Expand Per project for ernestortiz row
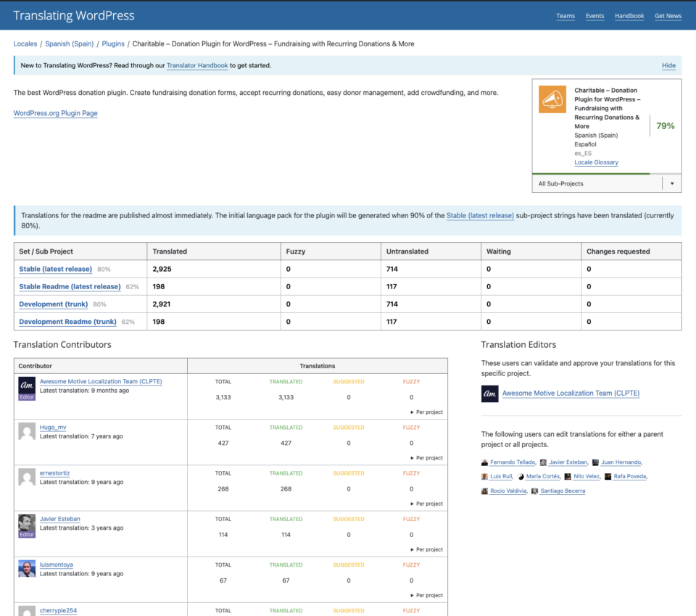The width and height of the screenshot is (696, 616). [426, 504]
